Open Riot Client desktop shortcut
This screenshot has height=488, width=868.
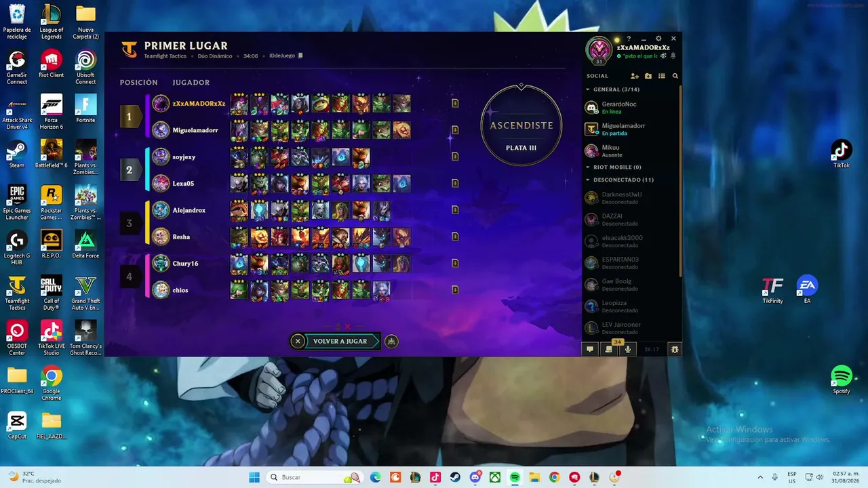pos(52,64)
